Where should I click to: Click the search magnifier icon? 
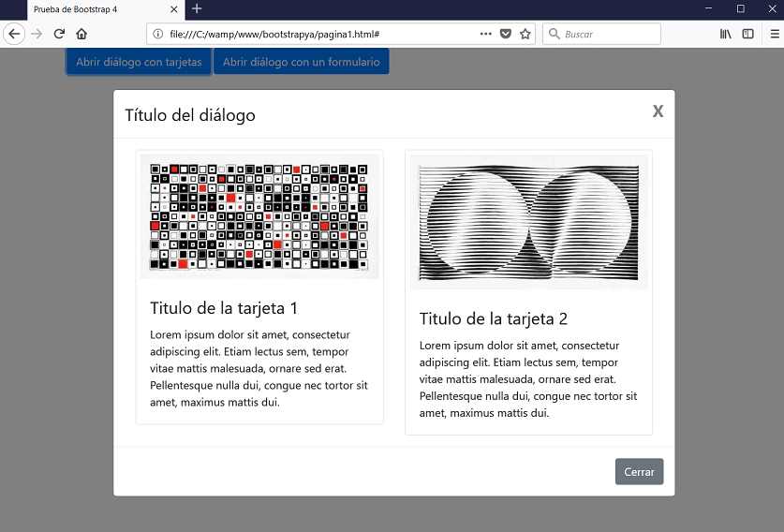tap(554, 34)
